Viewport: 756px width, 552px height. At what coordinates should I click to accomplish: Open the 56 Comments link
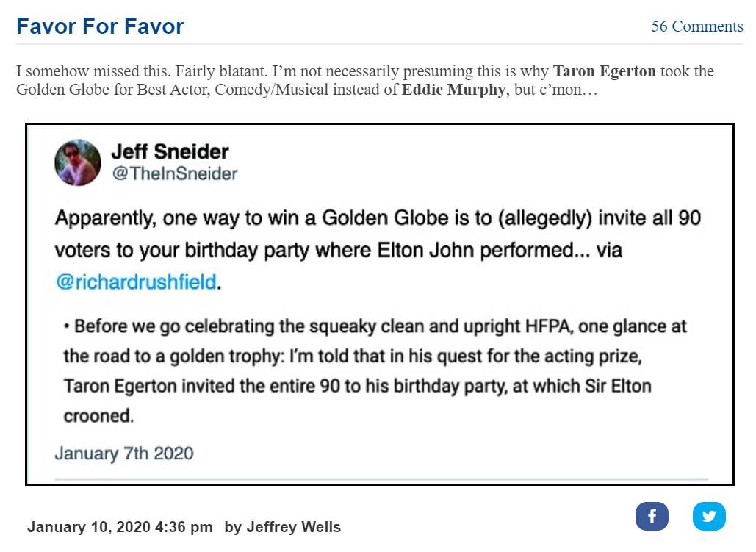coord(697,26)
